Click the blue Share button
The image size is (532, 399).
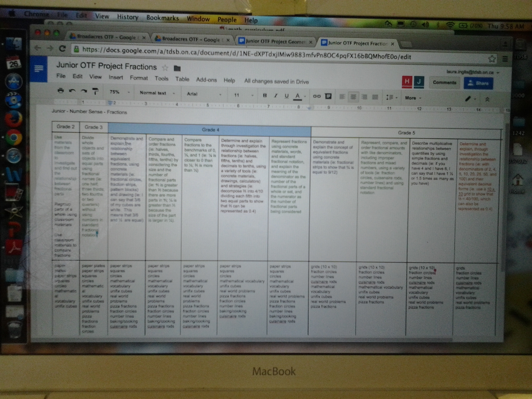478,83
